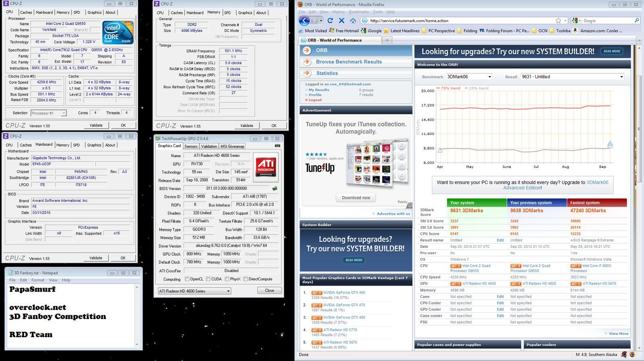Click the Logout link on ORB page
Viewport: 644px width, 361px height.
[315, 100]
